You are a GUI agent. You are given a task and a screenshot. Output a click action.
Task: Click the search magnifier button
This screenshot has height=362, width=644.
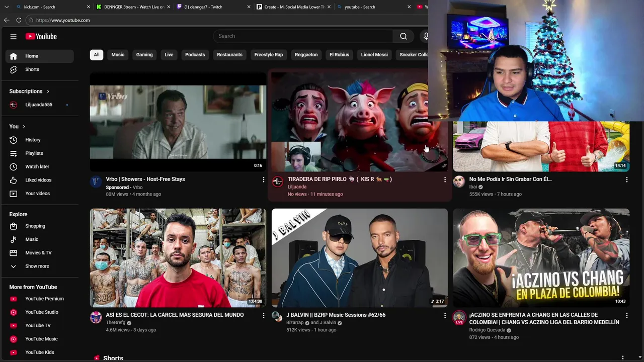pyautogui.click(x=404, y=36)
